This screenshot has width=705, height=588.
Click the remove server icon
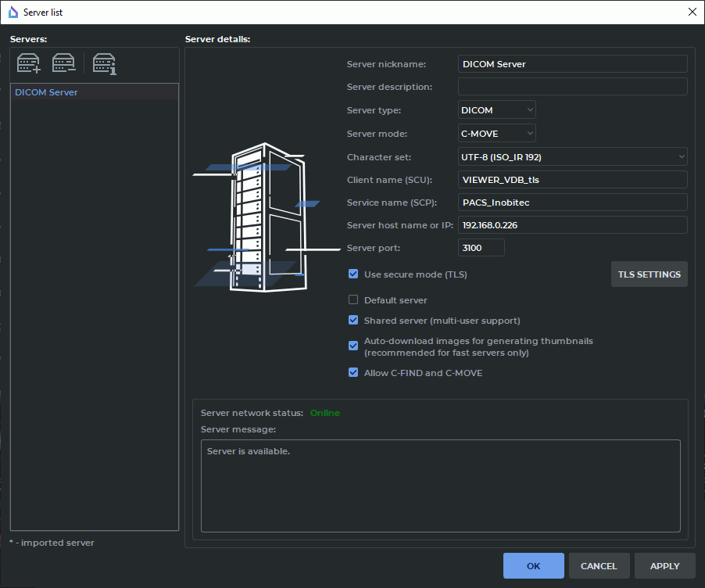[x=64, y=63]
